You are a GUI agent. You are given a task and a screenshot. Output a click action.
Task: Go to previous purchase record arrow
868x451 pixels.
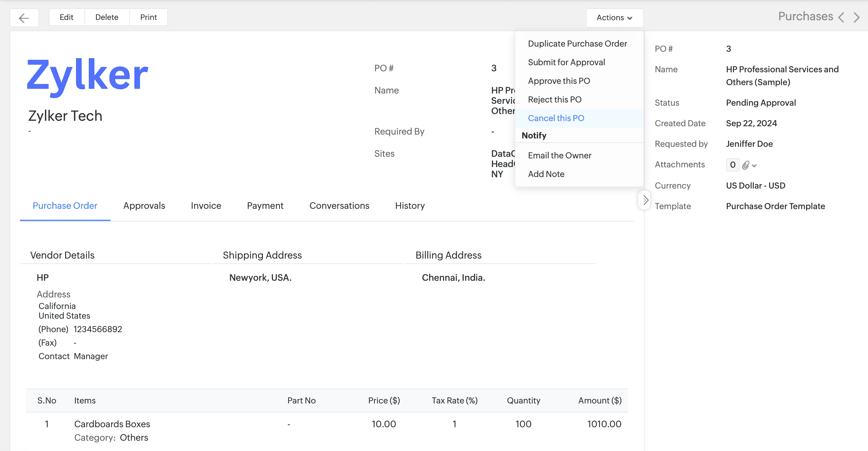tap(841, 18)
